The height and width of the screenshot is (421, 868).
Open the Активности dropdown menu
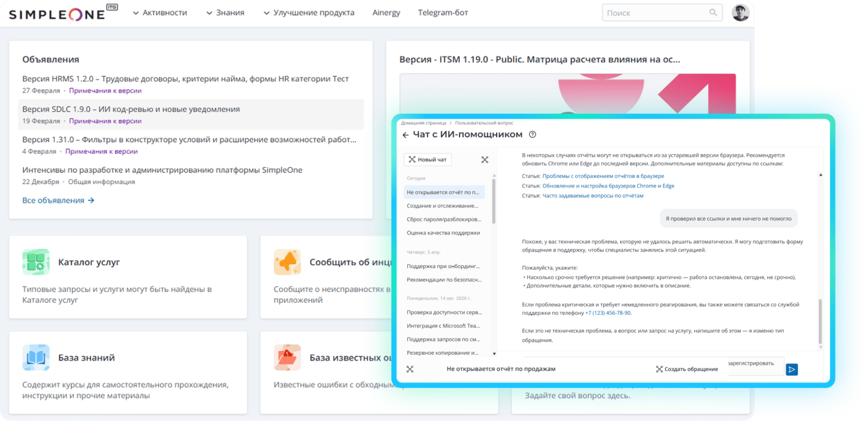pos(160,13)
